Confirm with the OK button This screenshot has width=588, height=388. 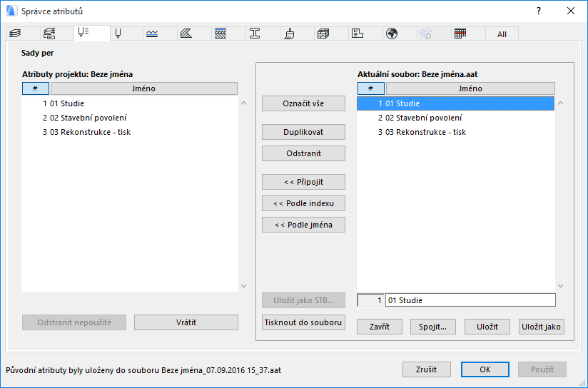485,369
